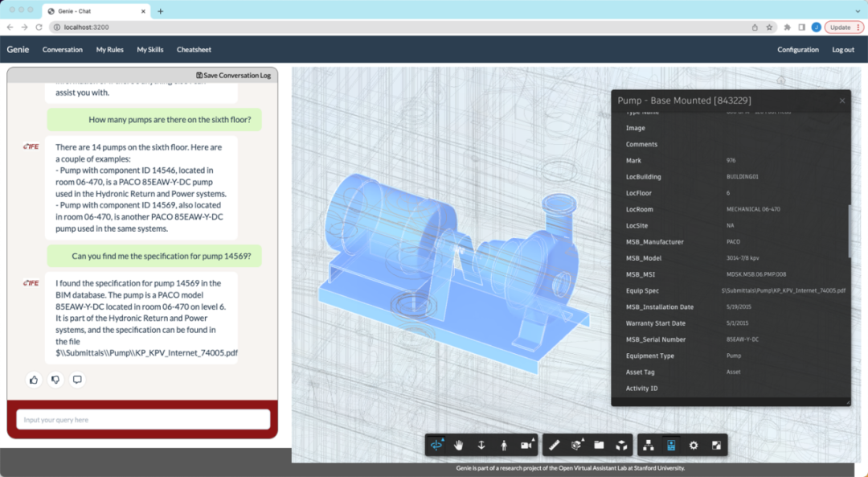This screenshot has height=477, width=868.
Task: Open the Document browser folder icon
Action: coord(599,445)
